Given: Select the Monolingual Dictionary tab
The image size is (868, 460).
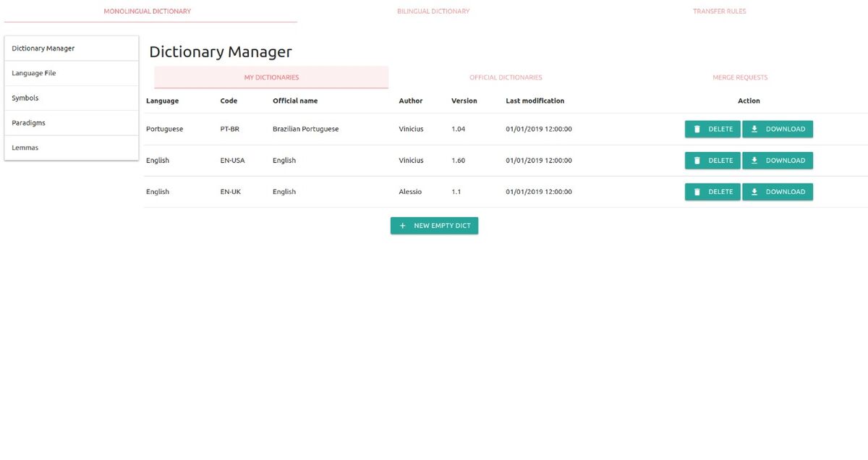Looking at the screenshot, I should coord(148,12).
